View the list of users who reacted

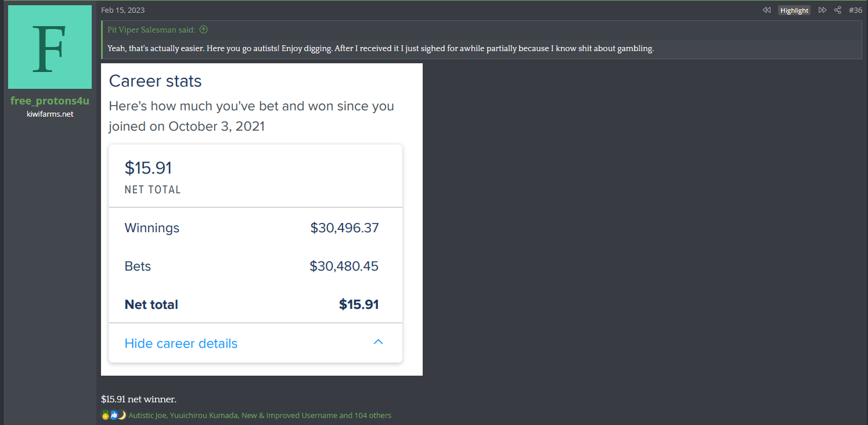coord(260,415)
